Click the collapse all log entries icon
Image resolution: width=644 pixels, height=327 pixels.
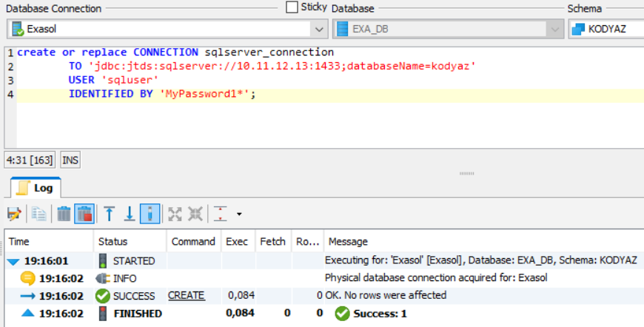pos(195,214)
